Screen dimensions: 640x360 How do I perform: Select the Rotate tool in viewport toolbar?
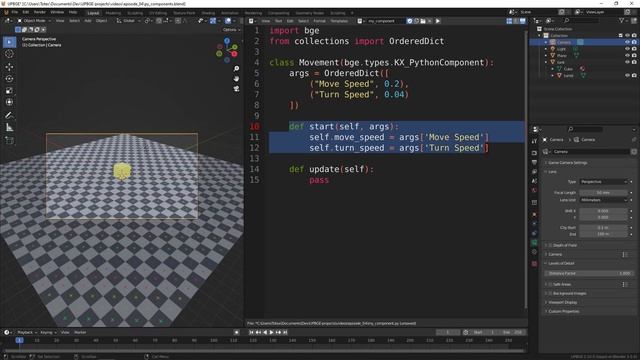pos(9,78)
